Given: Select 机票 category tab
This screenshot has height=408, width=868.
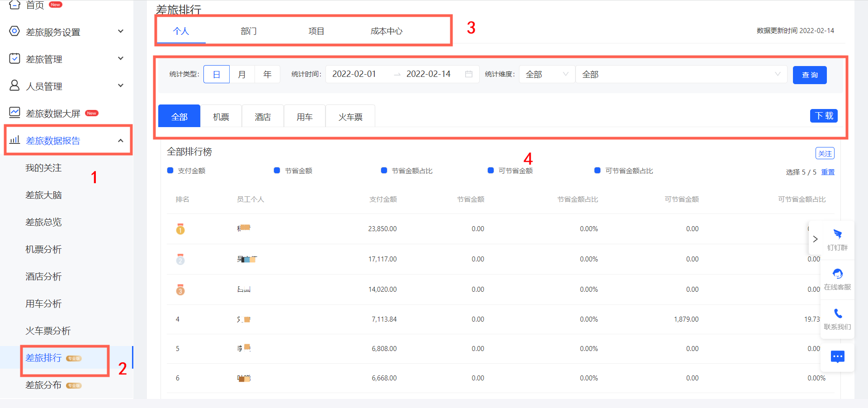Looking at the screenshot, I should point(221,116).
